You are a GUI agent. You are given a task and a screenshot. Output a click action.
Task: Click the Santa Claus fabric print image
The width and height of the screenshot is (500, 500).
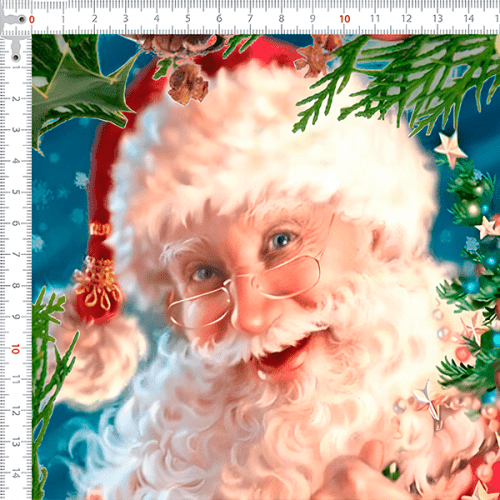pyautogui.click(x=266, y=267)
